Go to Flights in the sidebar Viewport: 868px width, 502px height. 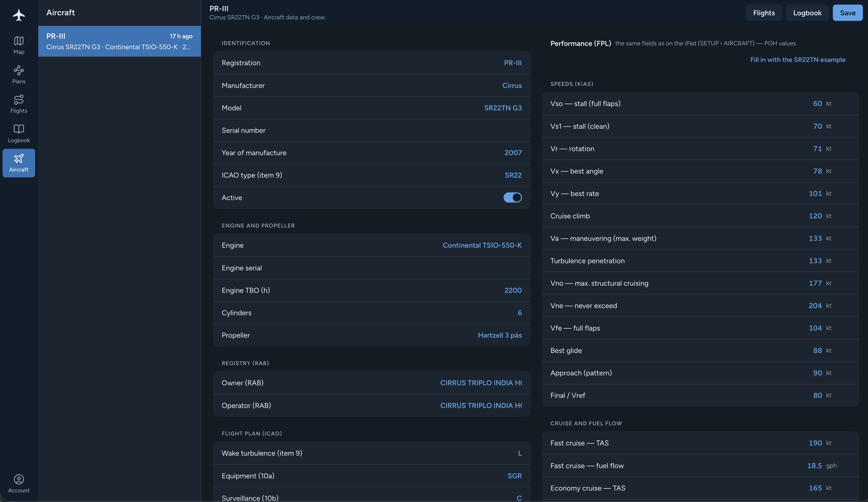click(x=19, y=104)
